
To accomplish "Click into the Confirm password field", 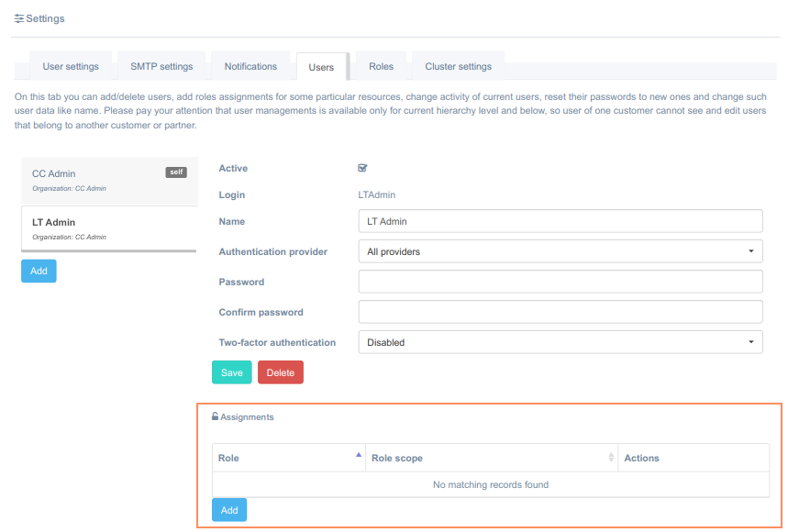I will [560, 312].
